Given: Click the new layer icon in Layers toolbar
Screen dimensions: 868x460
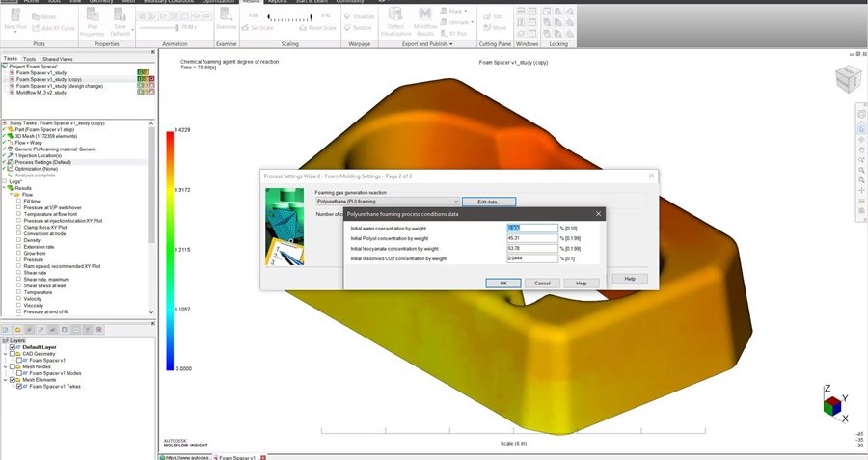Looking at the screenshot, I should pos(6,330).
